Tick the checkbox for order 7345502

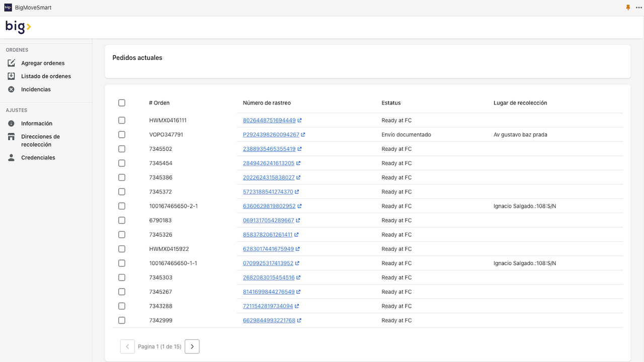click(x=122, y=149)
